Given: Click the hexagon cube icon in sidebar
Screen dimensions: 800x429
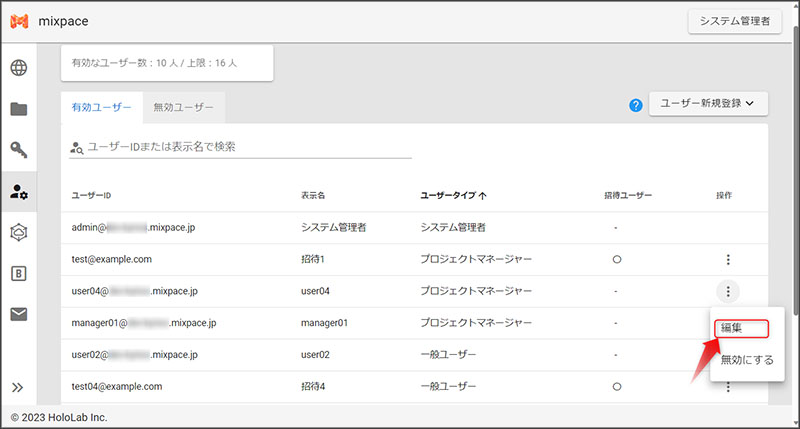Looking at the screenshot, I should point(19,232).
